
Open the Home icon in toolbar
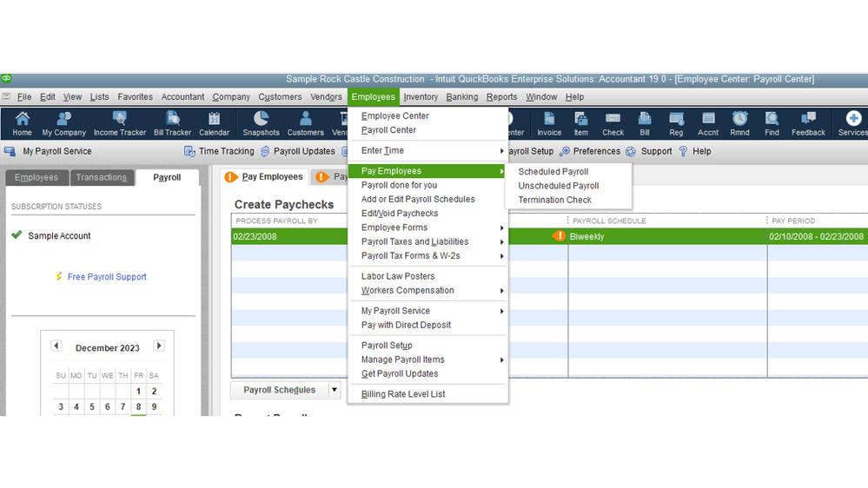coord(22,123)
